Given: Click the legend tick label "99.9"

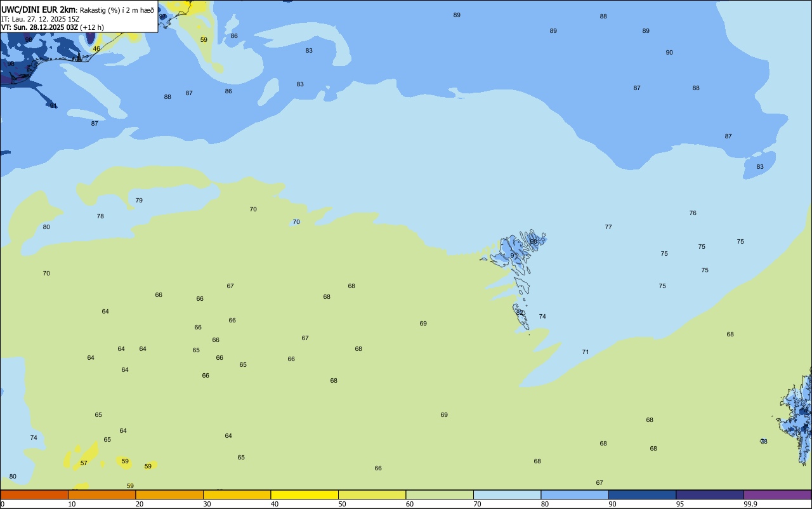Looking at the screenshot, I should [750, 504].
